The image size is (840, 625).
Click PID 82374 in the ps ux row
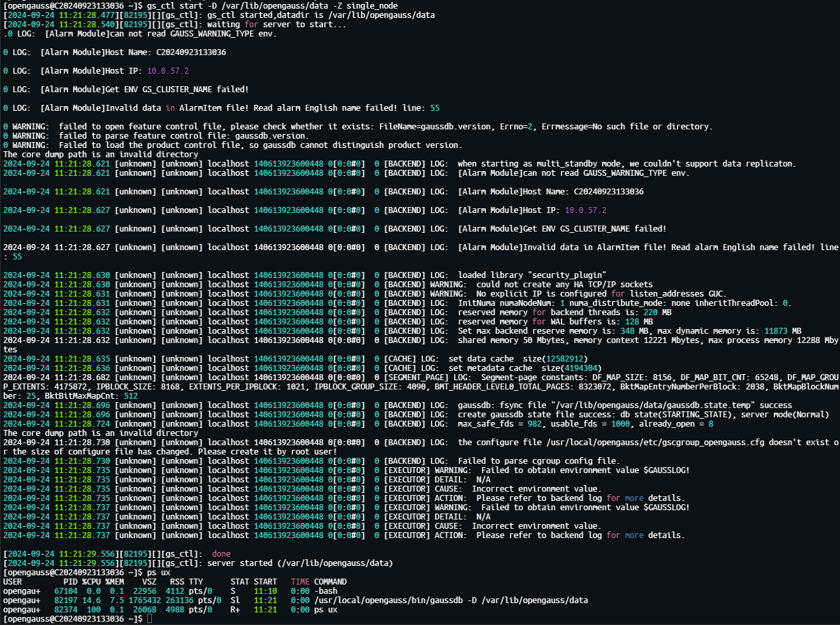(66, 609)
